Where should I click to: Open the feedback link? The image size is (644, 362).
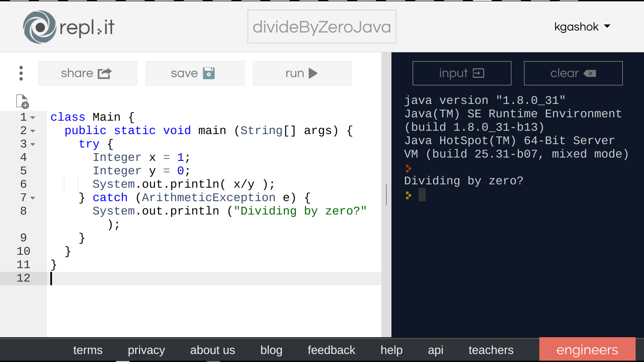coord(331,350)
